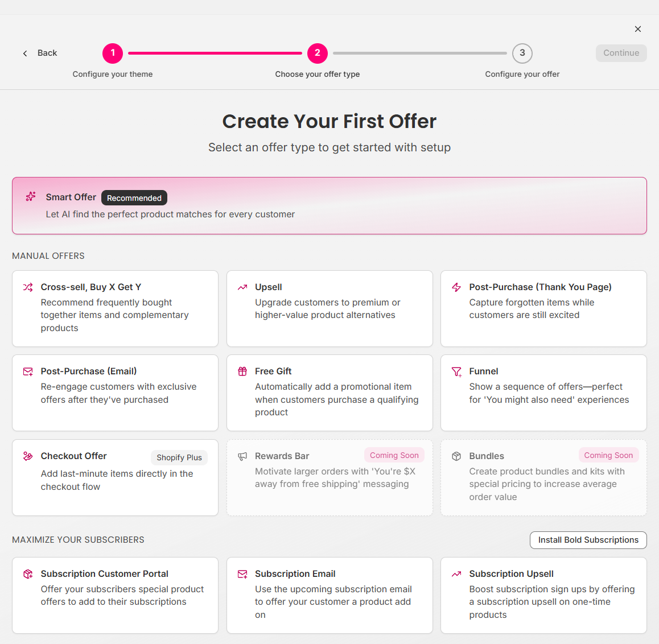Click the Bundles card title
This screenshot has height=644, width=659.
pyautogui.click(x=487, y=456)
